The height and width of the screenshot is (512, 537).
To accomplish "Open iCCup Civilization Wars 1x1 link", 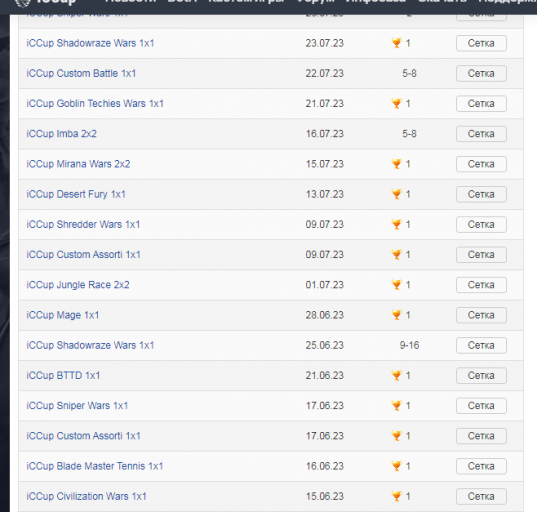I will 86,496.
